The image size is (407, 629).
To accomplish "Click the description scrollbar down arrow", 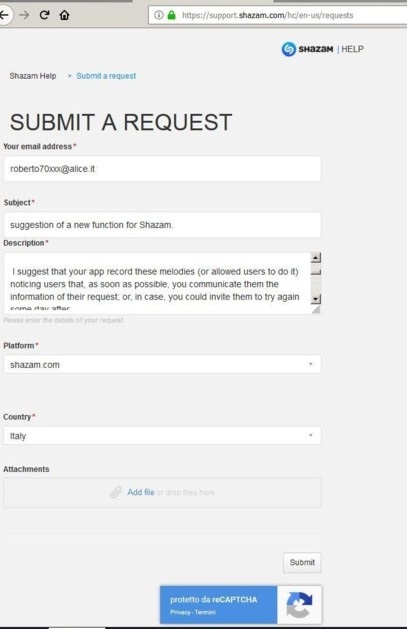I will 316,298.
